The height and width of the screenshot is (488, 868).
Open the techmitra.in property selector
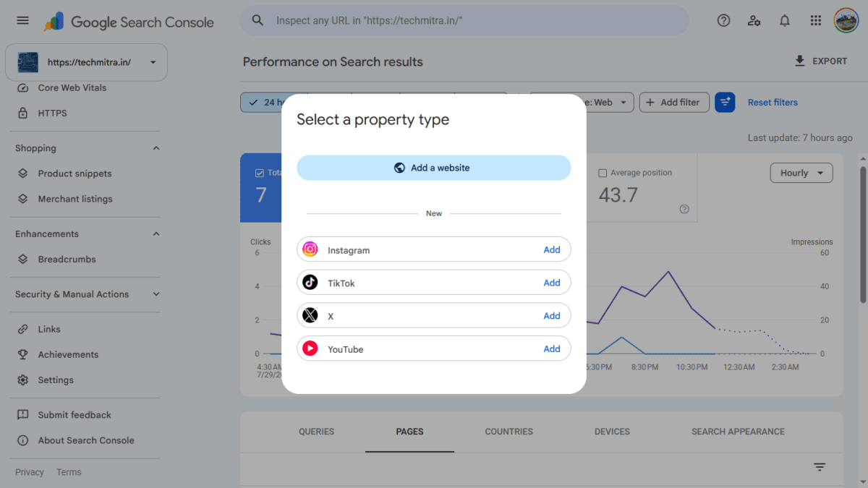click(86, 62)
